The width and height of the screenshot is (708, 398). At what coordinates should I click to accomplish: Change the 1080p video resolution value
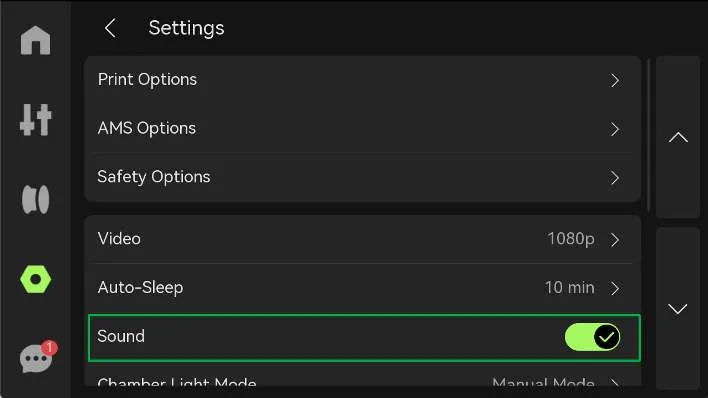[x=571, y=239]
